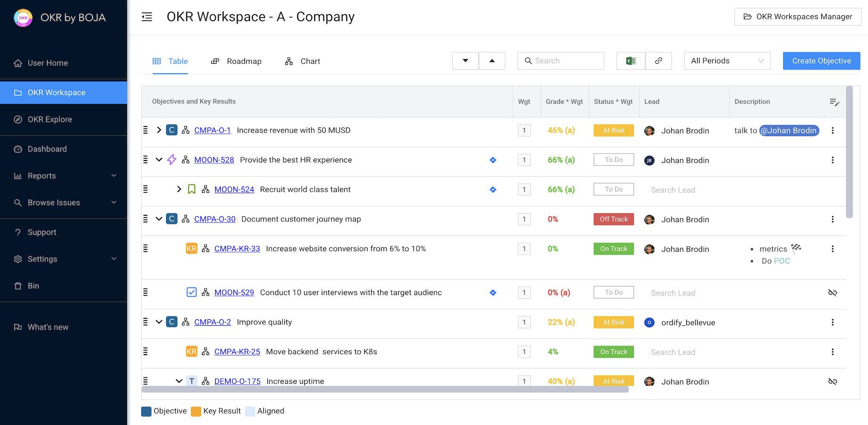Screen dimensions: 868x425
Task: Click the copy link icon button
Action: [659, 61]
